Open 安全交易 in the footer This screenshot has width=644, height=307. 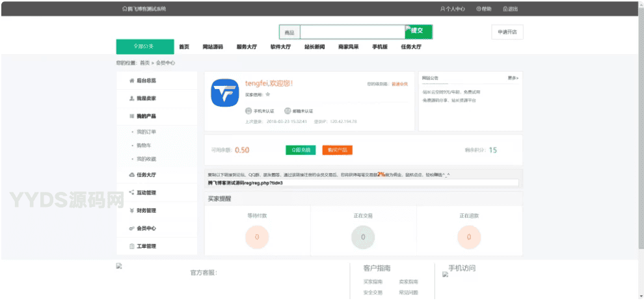pos(373,293)
